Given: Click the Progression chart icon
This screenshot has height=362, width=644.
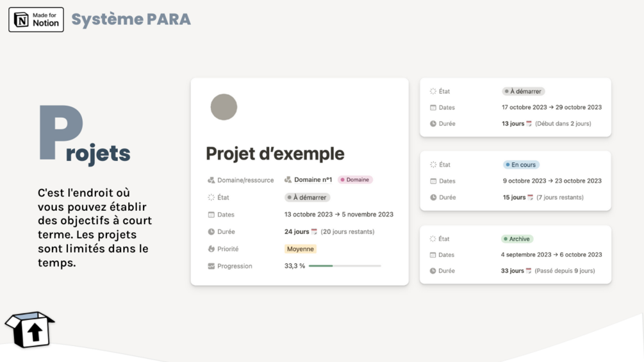Looking at the screenshot, I should tap(211, 266).
